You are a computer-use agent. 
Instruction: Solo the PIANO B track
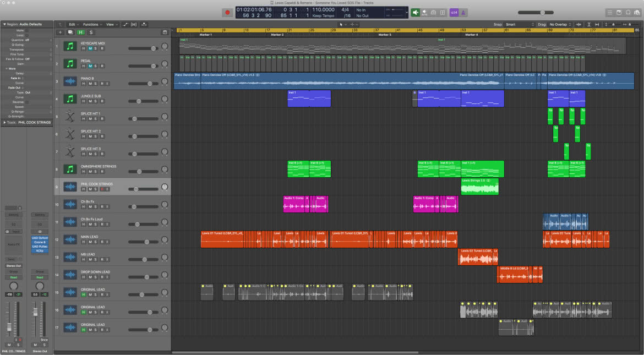96,84
